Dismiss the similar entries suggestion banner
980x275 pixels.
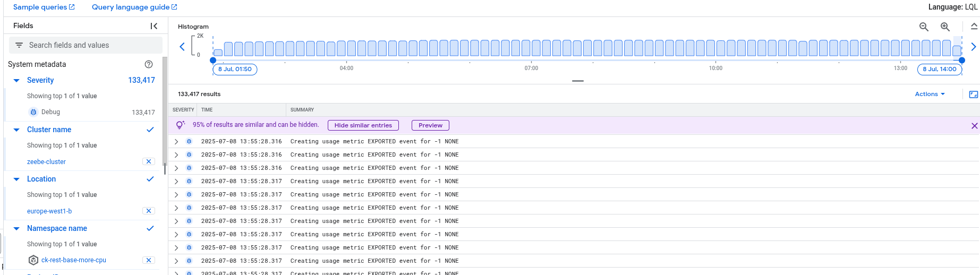coord(974,126)
